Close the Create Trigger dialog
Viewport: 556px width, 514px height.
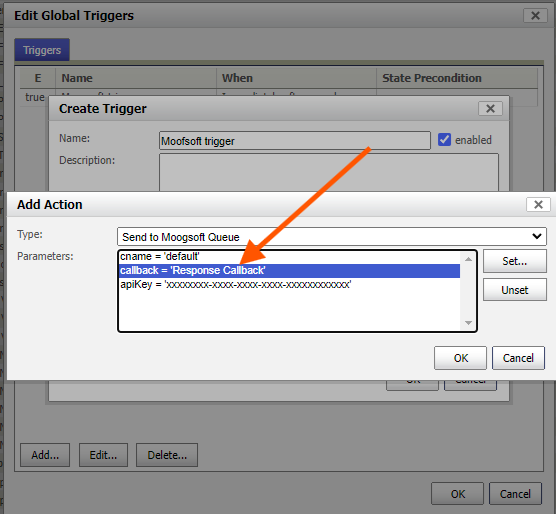tap(490, 108)
